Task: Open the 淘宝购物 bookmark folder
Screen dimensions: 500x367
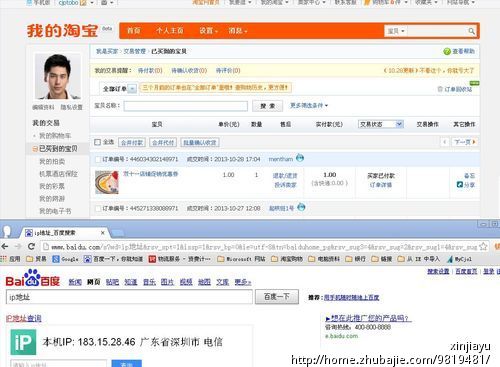Action: [x=287, y=259]
